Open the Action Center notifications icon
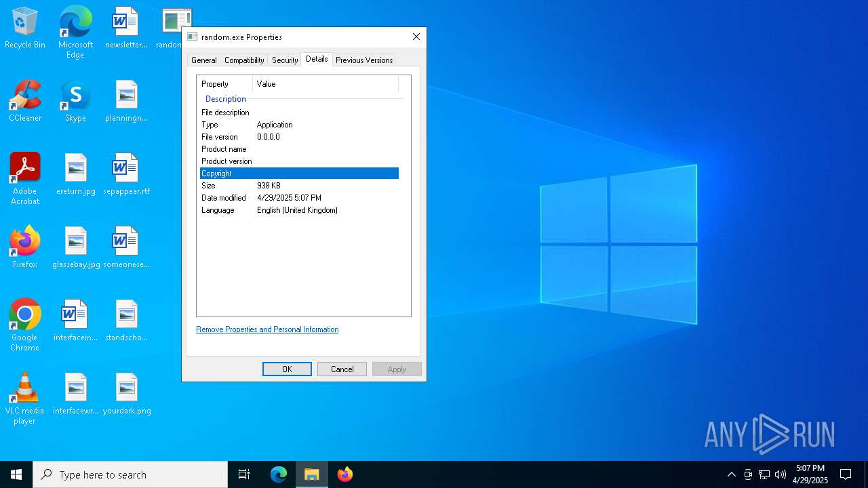This screenshot has height=488, width=868. [x=846, y=474]
